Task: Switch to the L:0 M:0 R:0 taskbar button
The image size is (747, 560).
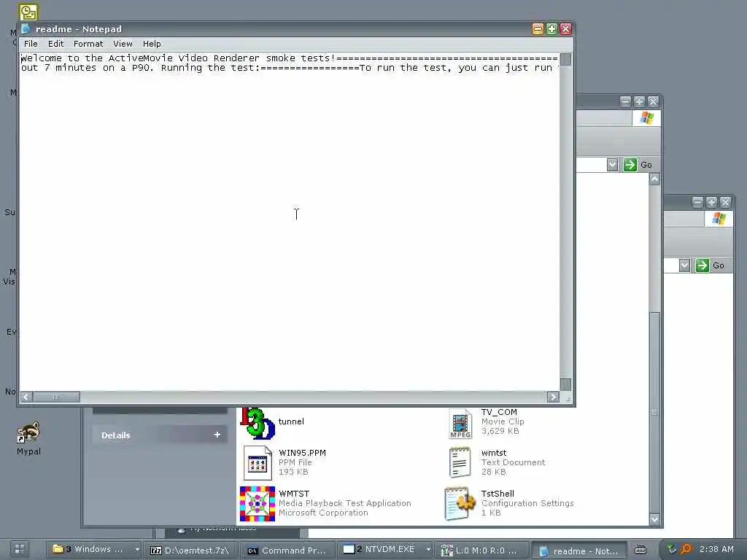Action: (x=481, y=550)
